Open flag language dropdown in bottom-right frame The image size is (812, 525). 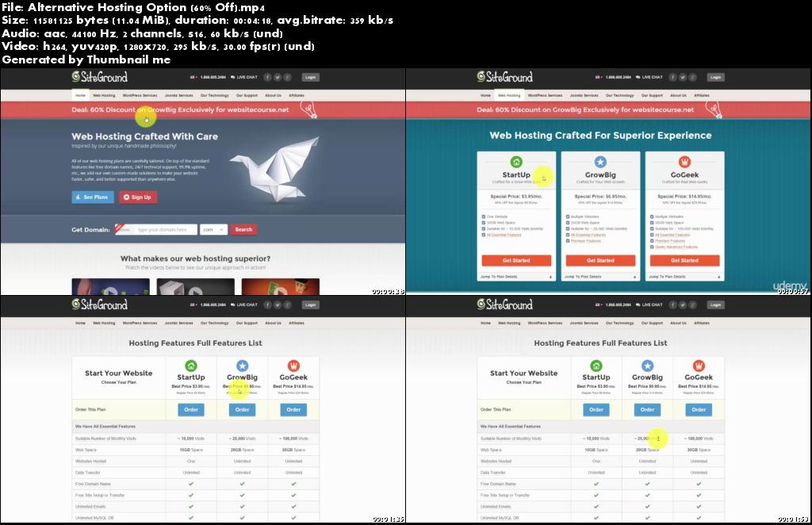click(x=599, y=305)
